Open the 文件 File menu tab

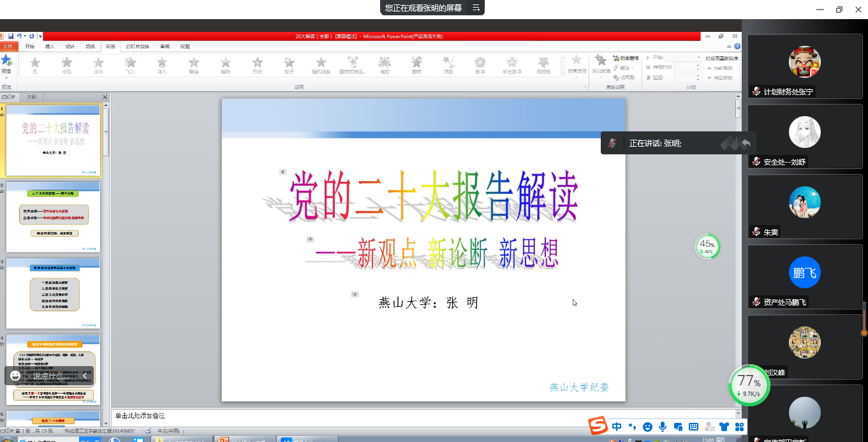point(8,47)
